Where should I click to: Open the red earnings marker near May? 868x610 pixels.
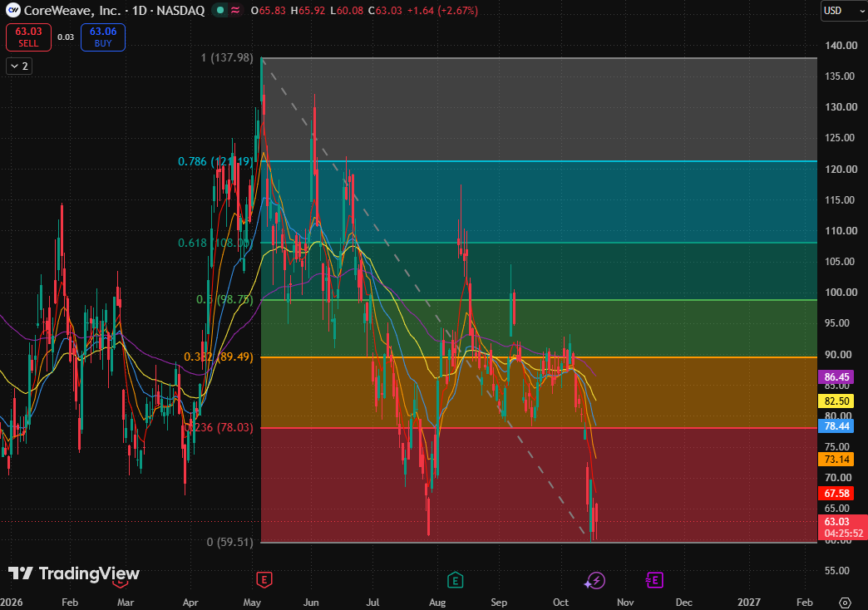point(264,580)
